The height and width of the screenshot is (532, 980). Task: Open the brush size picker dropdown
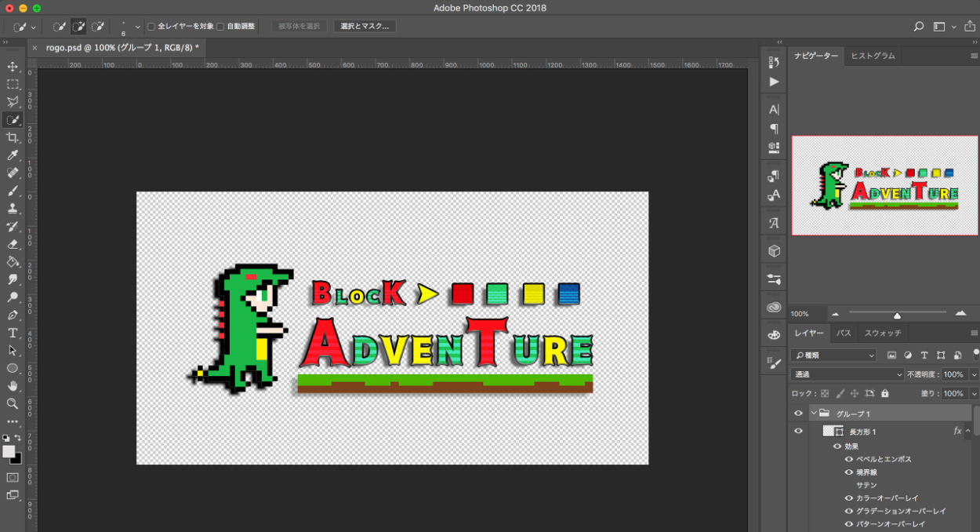(x=138, y=27)
